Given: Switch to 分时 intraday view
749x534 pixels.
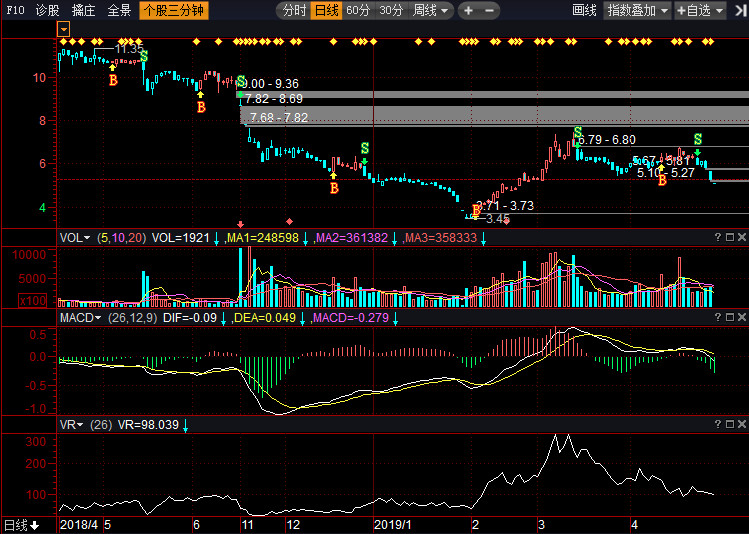Looking at the screenshot, I should 293,10.
